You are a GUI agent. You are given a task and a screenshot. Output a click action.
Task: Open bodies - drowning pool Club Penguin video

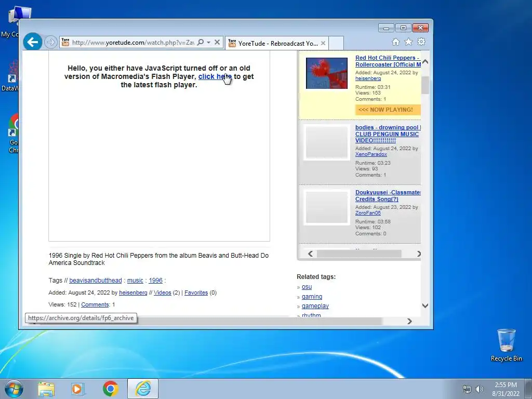click(388, 134)
